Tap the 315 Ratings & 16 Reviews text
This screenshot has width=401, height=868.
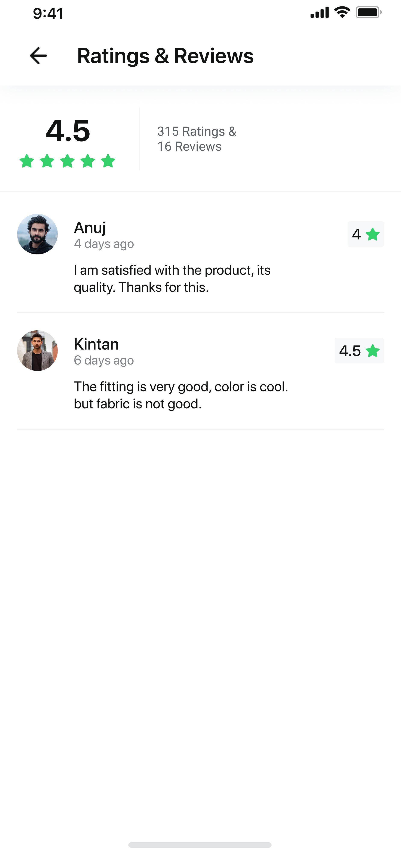coord(197,139)
